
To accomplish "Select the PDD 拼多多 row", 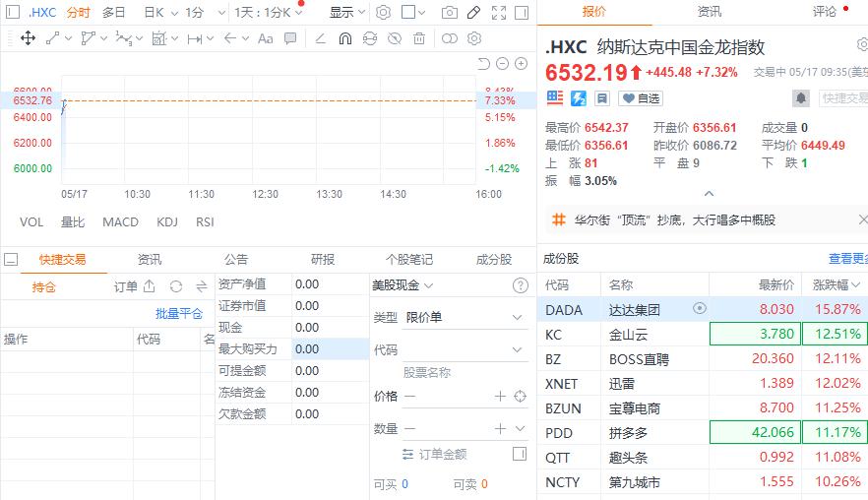I will (x=703, y=432).
